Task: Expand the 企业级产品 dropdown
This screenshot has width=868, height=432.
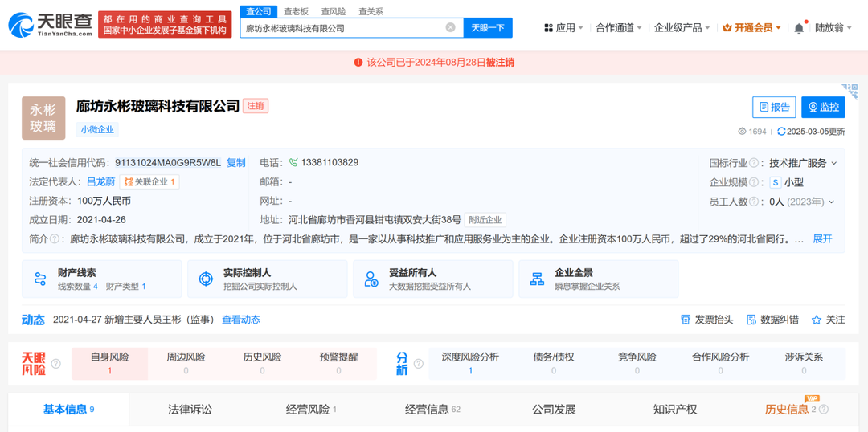Action: coord(707,27)
